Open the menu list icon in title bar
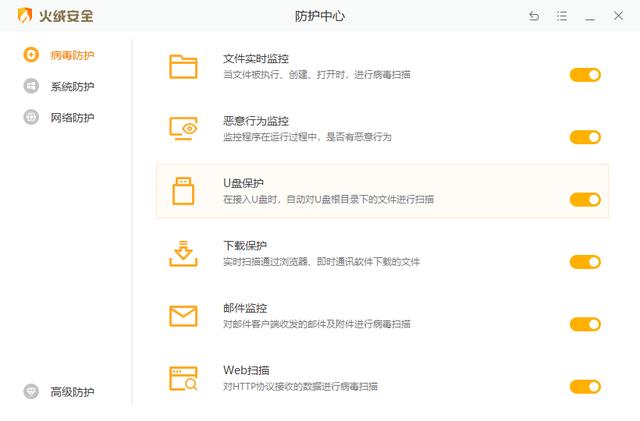640x421 pixels. pos(562,16)
